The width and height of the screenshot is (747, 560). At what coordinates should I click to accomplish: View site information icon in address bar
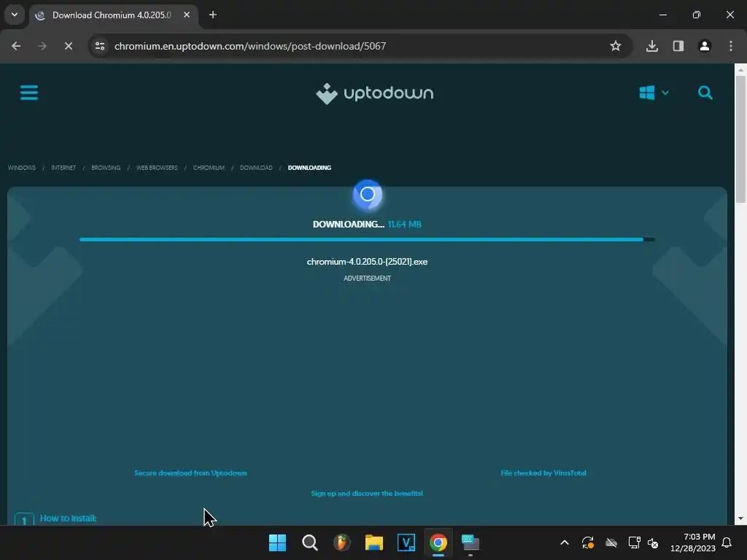[x=100, y=46]
